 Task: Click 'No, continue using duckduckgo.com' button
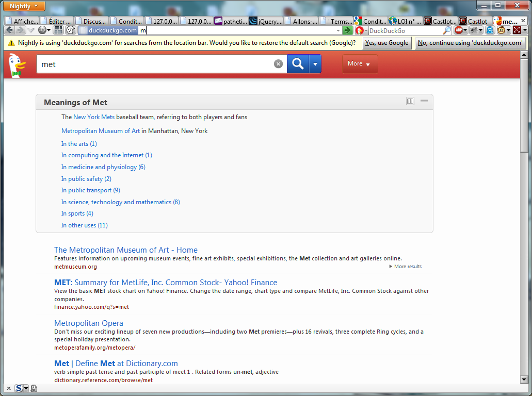[470, 43]
